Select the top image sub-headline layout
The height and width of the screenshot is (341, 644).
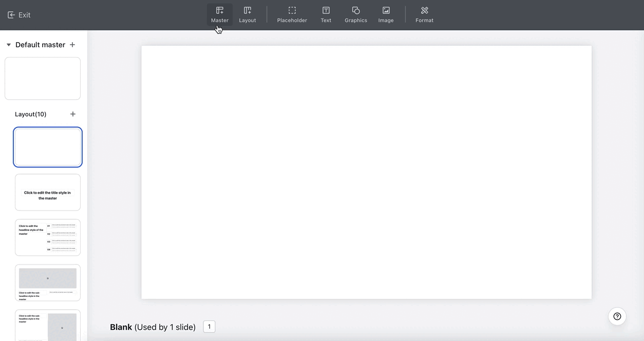(x=48, y=282)
